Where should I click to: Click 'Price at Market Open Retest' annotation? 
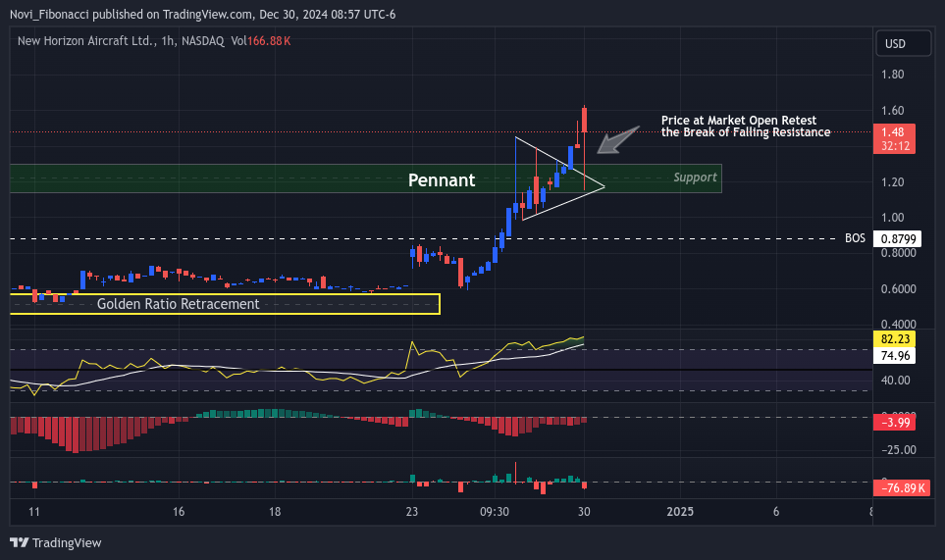tap(746, 126)
